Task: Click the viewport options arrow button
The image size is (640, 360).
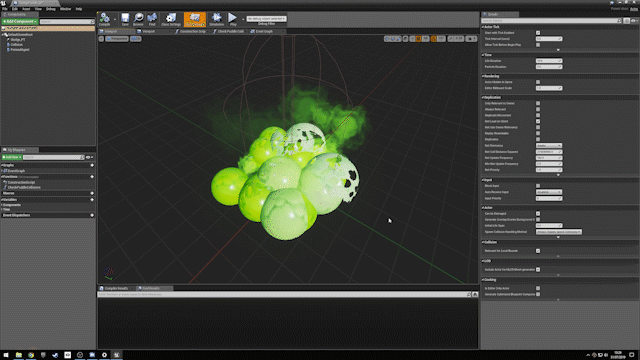Action: (101, 39)
